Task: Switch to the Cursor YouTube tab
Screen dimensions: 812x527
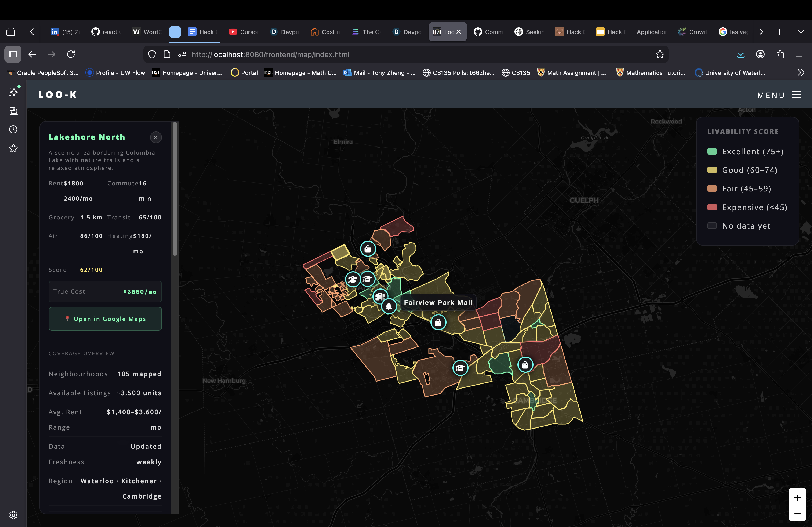Action: pos(243,32)
